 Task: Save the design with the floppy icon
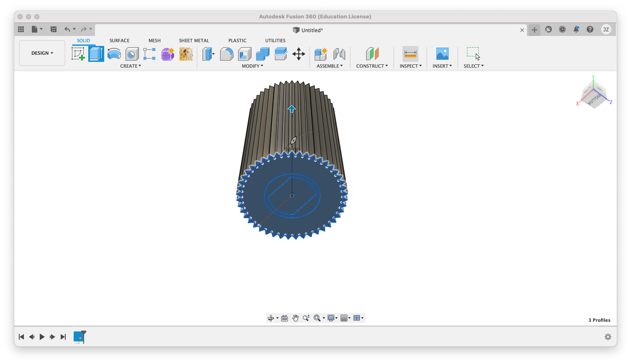[x=54, y=29]
